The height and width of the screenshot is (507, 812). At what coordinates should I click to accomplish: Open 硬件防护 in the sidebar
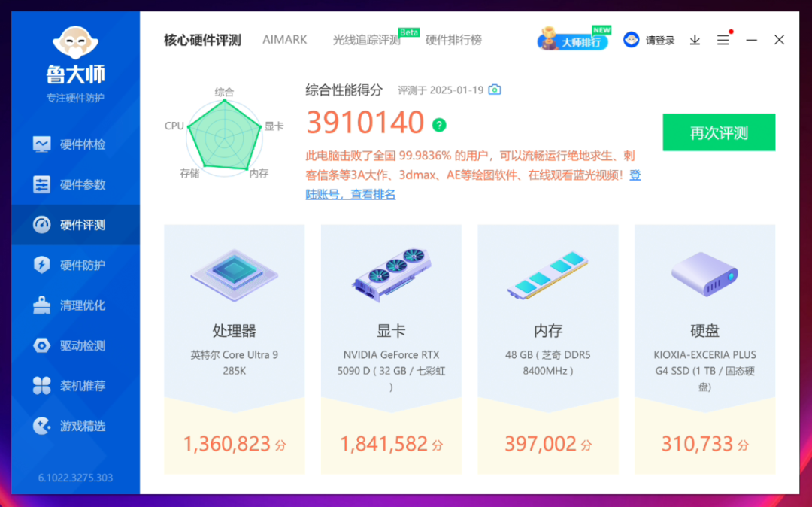pos(76,265)
